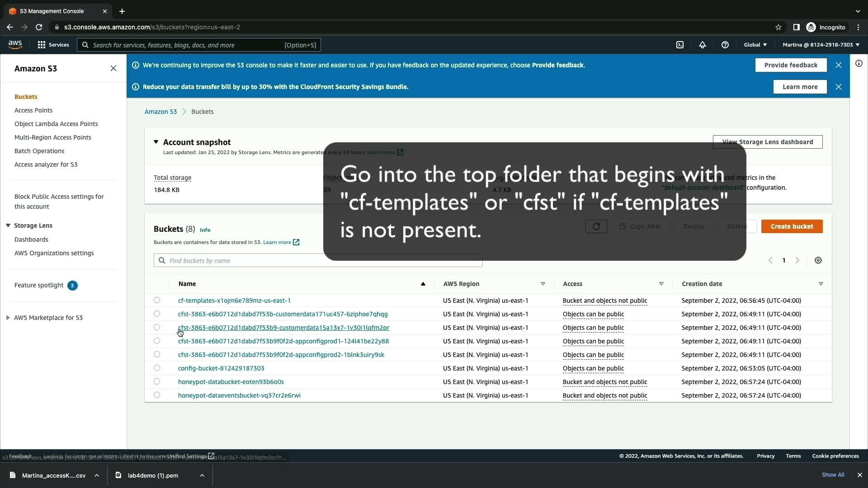Open AWS CloudShell icon in top bar
Viewport: 868px width, 488px height.
pyautogui.click(x=679, y=45)
